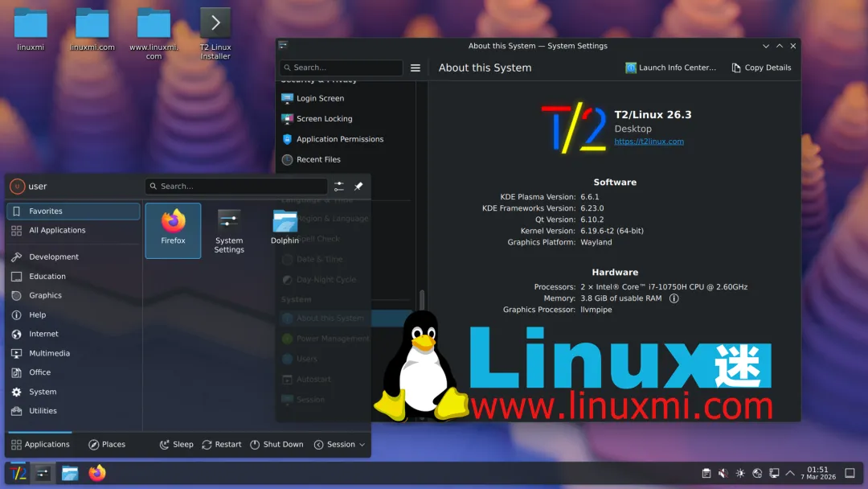Open System Settings from Favorites grid
This screenshot has width=868, height=489.
click(229, 230)
